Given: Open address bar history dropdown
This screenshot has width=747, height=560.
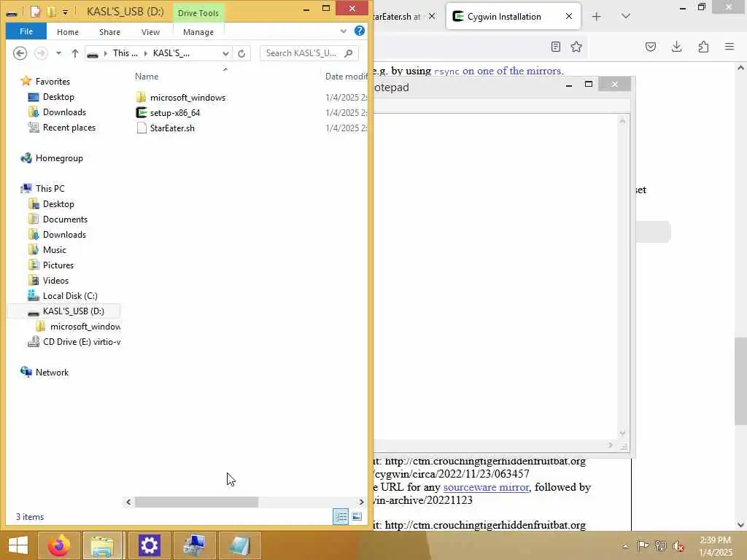Looking at the screenshot, I should click(x=225, y=53).
